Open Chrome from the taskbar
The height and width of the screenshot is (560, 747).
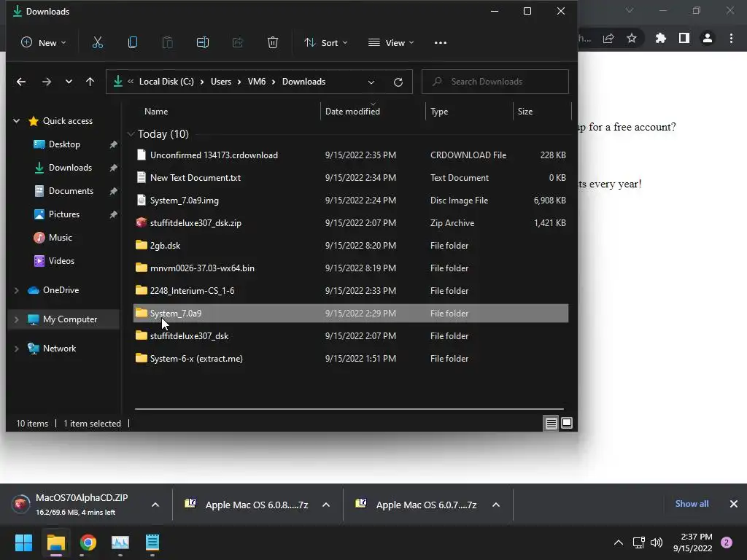88,542
